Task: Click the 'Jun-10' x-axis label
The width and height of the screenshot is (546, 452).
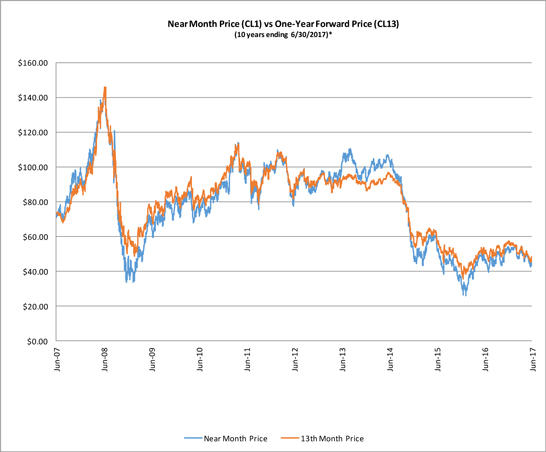Action: [x=200, y=359]
